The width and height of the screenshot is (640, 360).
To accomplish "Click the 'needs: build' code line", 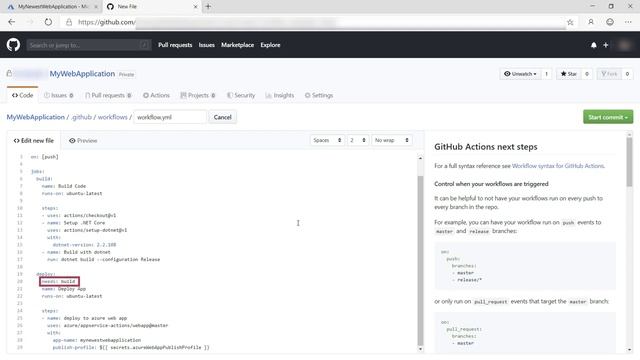I will (x=59, y=282).
